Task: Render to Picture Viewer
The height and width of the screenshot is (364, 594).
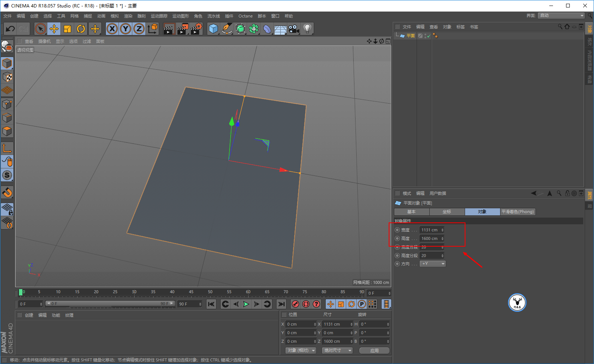Action: pos(183,29)
